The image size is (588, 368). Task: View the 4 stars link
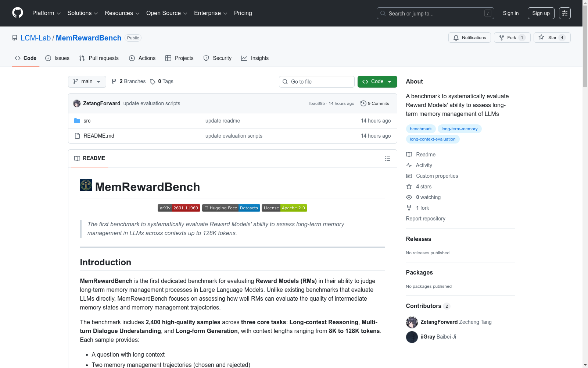click(419, 187)
